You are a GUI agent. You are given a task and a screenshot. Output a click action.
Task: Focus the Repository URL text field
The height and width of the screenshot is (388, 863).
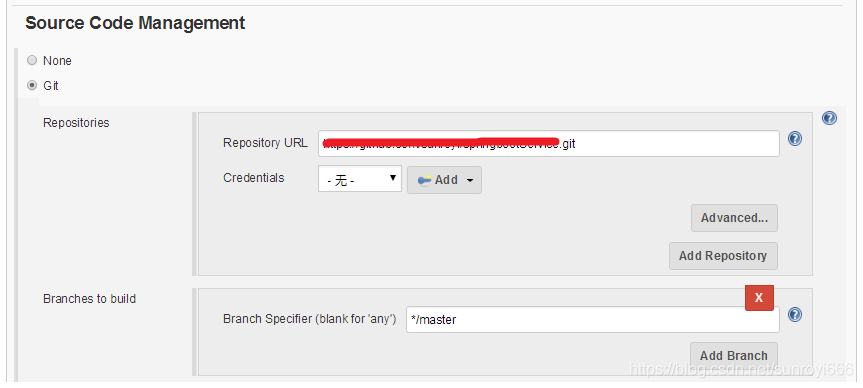(x=548, y=144)
